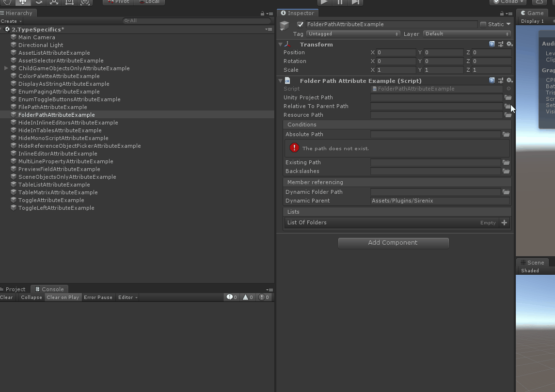Select the Hand tool in the toolbar

[x=6, y=2]
